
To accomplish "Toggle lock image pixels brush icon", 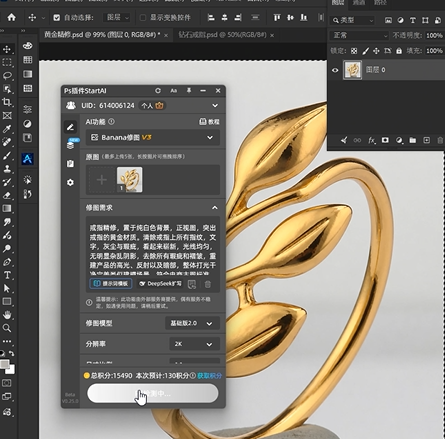I will pos(365,51).
